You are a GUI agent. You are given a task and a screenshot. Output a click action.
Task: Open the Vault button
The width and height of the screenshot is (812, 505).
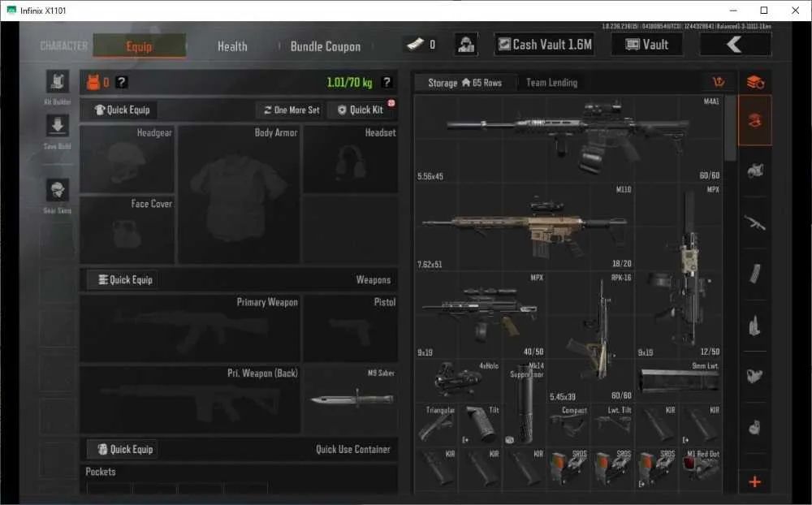tap(647, 45)
